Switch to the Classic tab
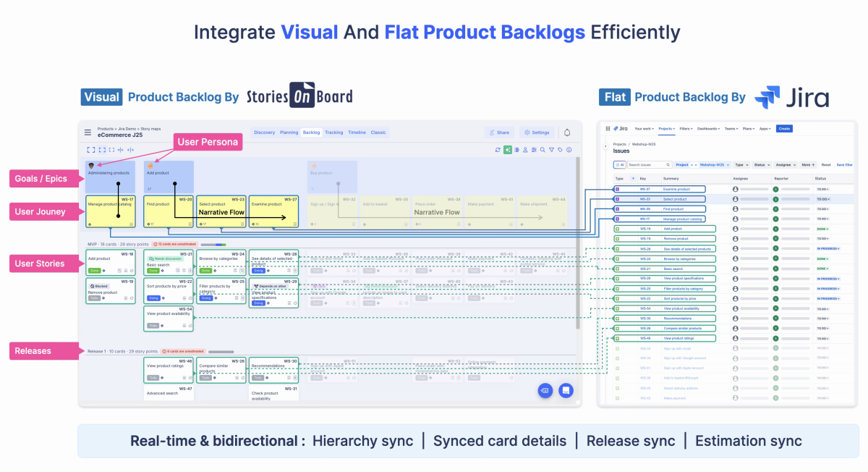Image resolution: width=868 pixels, height=472 pixels. coord(378,132)
